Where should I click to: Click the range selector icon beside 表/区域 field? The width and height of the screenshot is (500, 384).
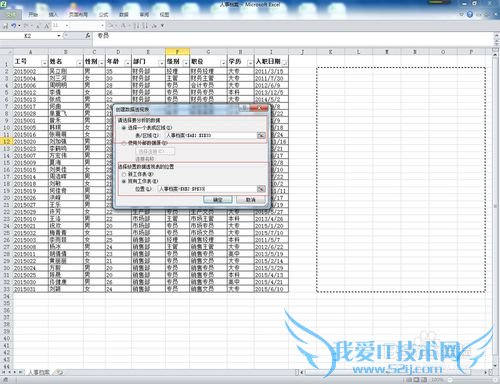click(261, 135)
